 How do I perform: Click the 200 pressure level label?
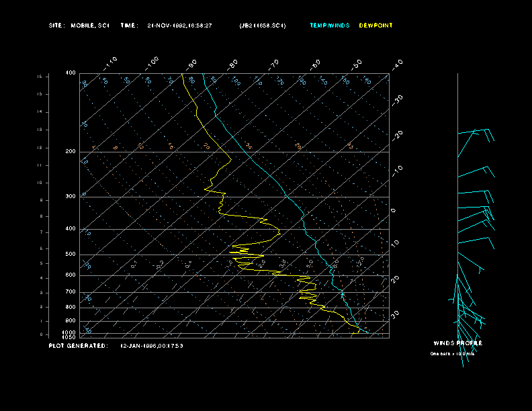click(70, 152)
